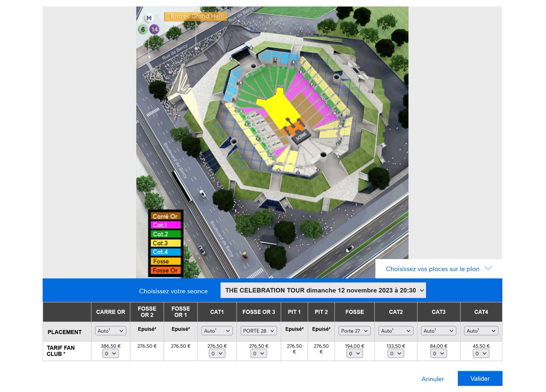Image resolution: width=546 pixels, height=392 pixels.
Task: Open CAT2 133.50 € quantity dropdown
Action: (396, 353)
